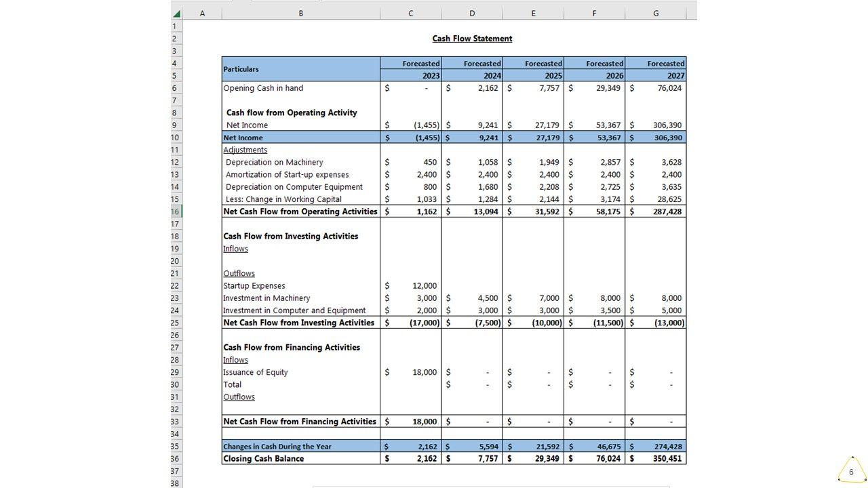
Task: Click the select-all corner triangle
Action: pos(177,14)
